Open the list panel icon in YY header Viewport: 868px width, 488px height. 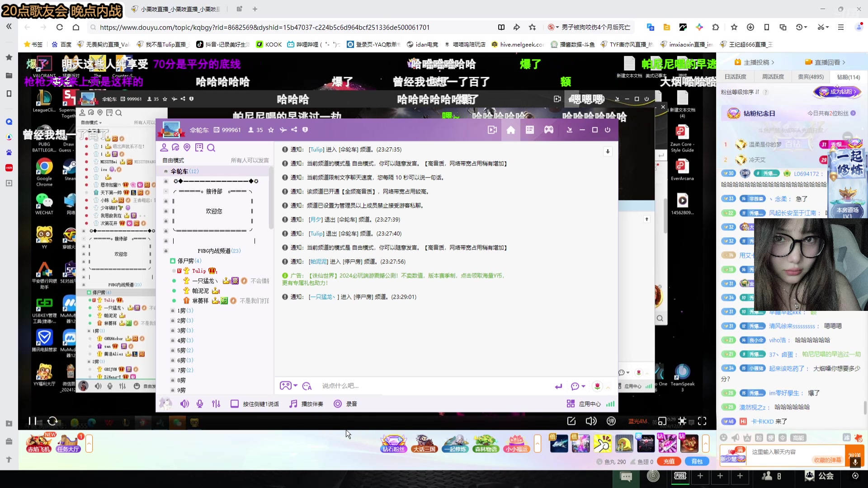coord(529,130)
